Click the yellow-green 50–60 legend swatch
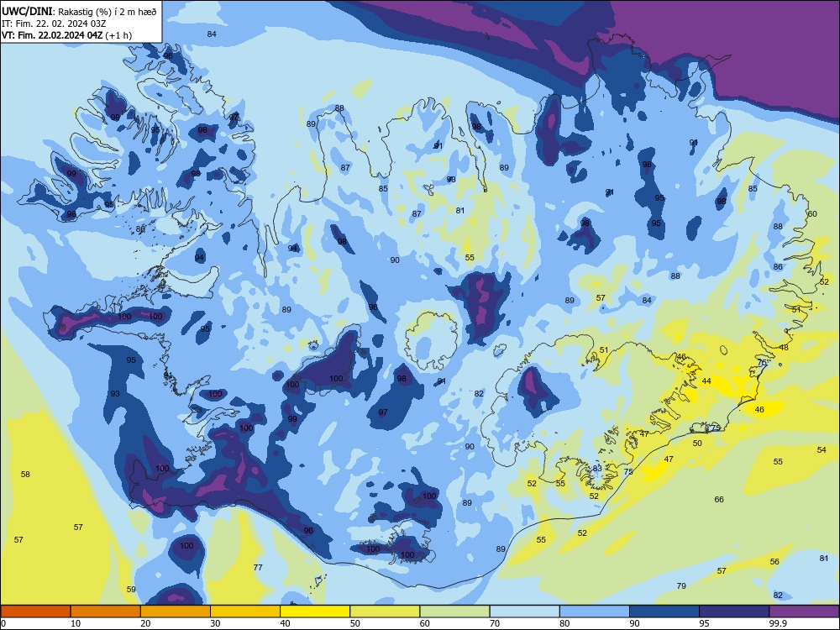840x630 pixels. pyautogui.click(x=385, y=612)
